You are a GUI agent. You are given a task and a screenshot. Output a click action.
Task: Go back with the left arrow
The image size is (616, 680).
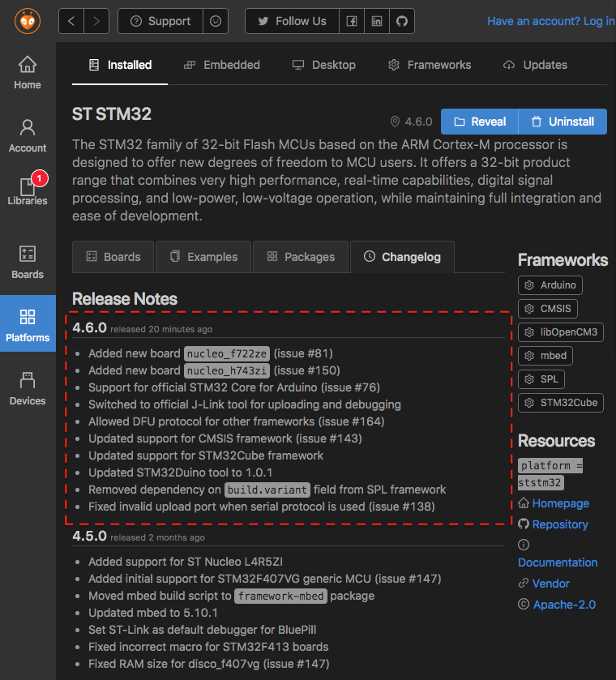tap(71, 21)
